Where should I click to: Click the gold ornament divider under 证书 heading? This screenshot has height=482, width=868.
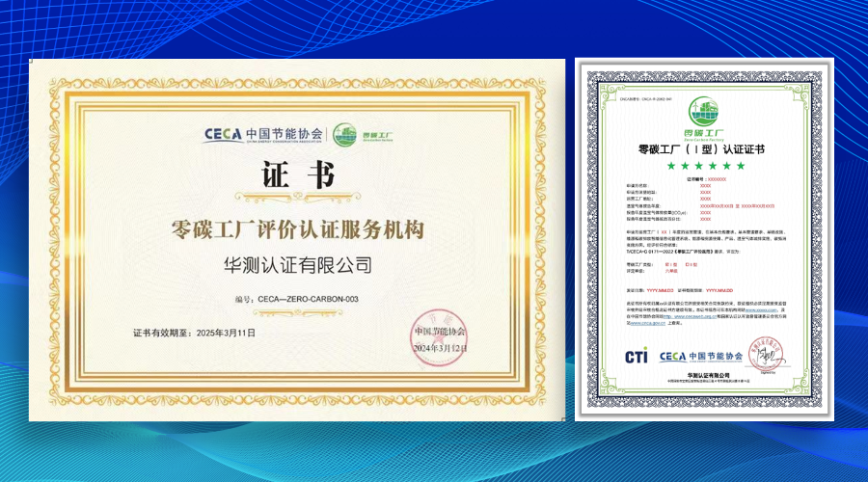[297, 197]
